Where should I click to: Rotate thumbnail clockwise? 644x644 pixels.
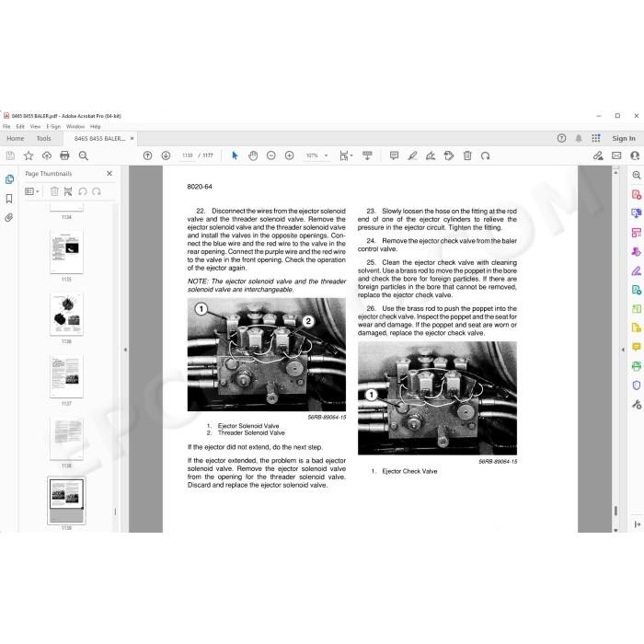click(97, 191)
